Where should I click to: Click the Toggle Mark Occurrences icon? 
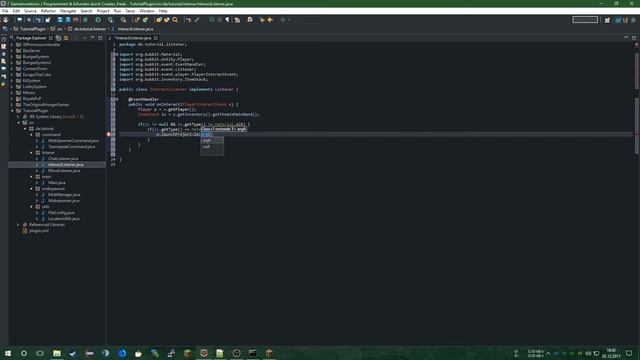197,20
